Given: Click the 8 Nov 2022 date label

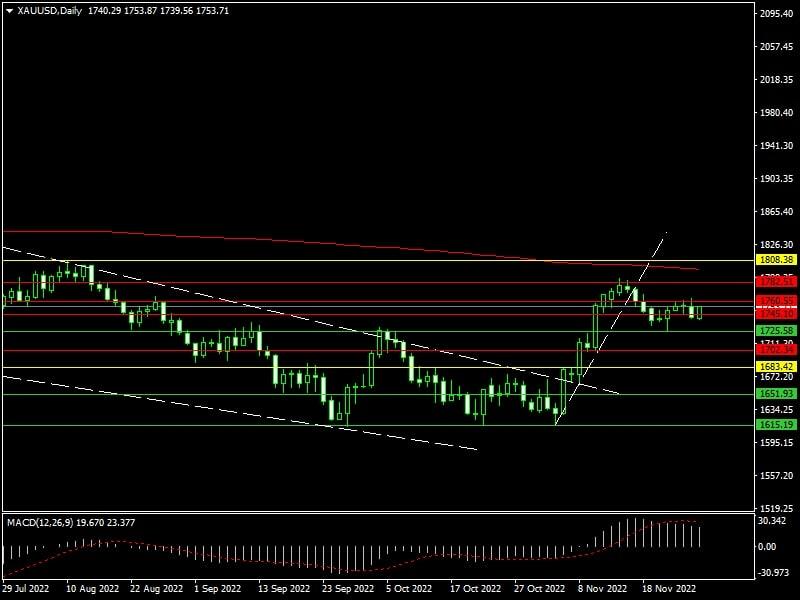Looking at the screenshot, I should point(602,588).
